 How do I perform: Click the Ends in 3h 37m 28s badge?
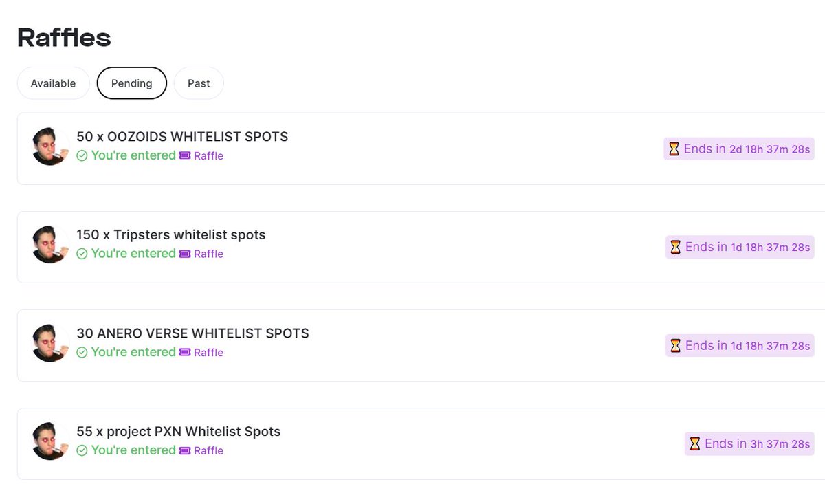(x=749, y=443)
